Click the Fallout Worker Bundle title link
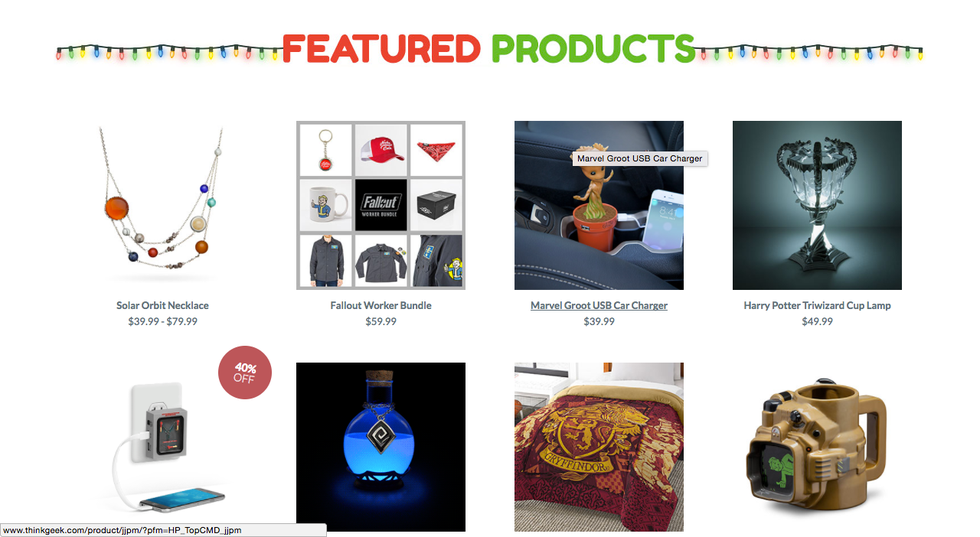This screenshot has width=980, height=537. pos(381,306)
